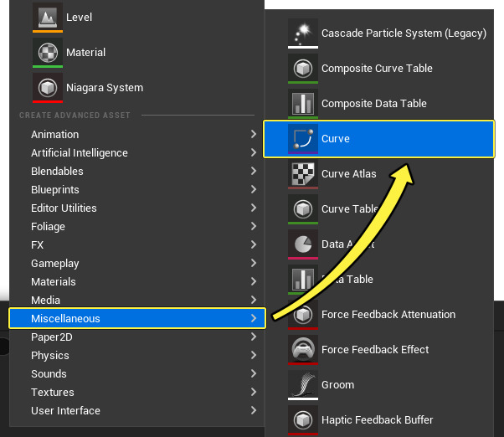
Task: Click the Animation category text
Action: pos(55,134)
